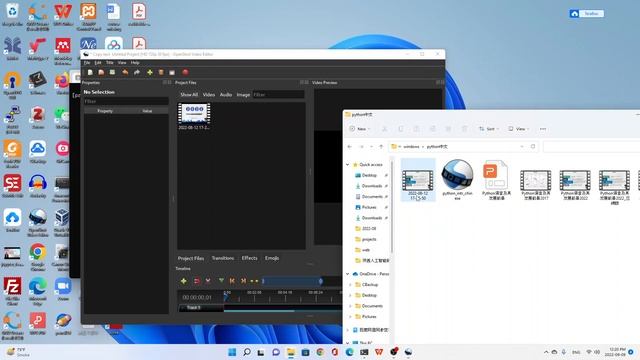Click the Project Files filter input
The height and width of the screenshot is (360, 640).
(x=278, y=95)
